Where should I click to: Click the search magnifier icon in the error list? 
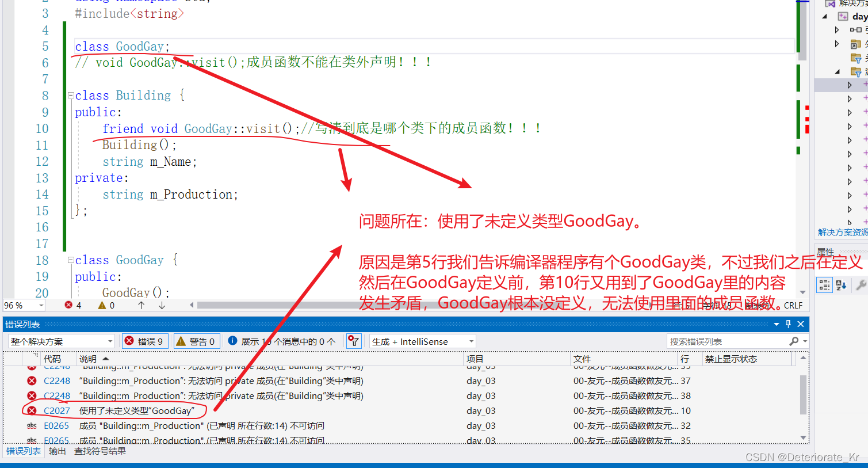click(x=794, y=341)
